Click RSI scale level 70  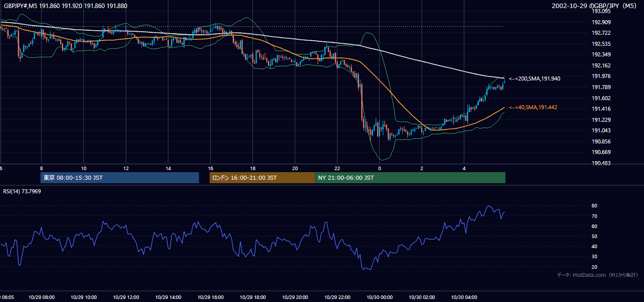594,216
